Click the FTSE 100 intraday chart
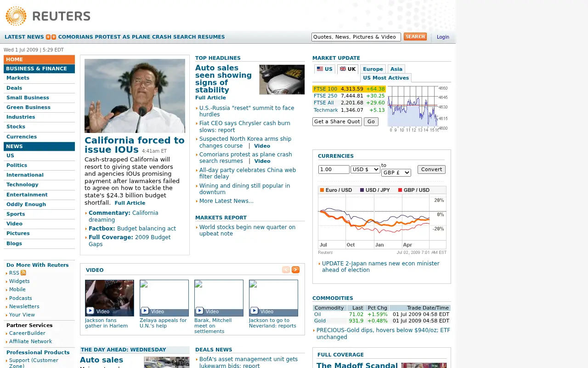The image size is (588, 368). 418,109
